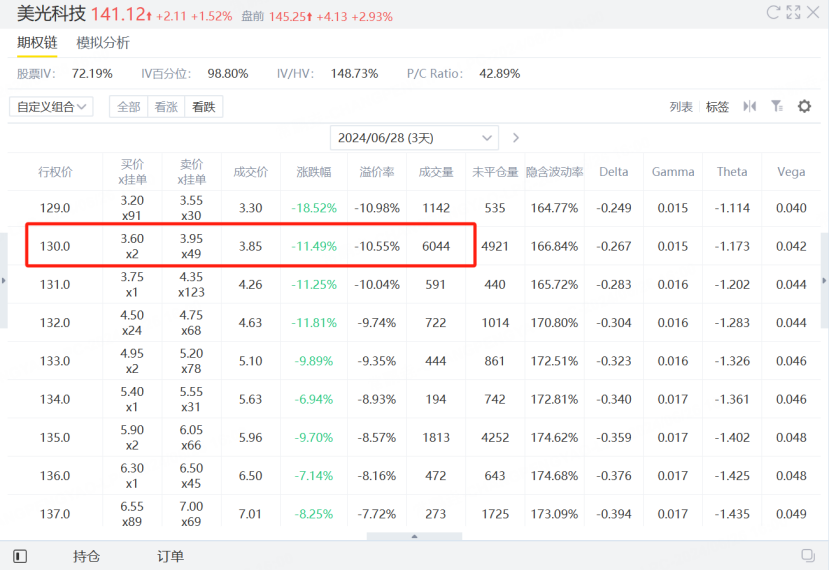Click the implied volatility 174.68% cell

[x=554, y=476]
